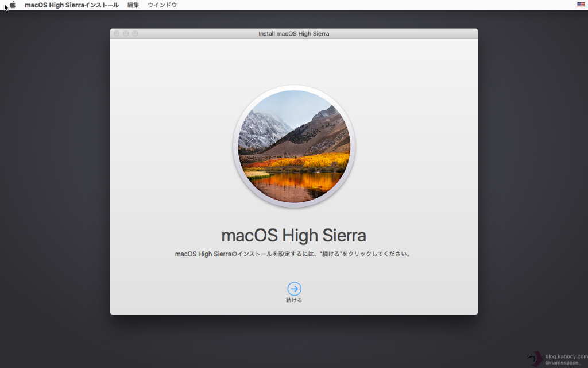The image size is (588, 368).
Task: Click the circled arrow continue icon
Action: point(294,289)
